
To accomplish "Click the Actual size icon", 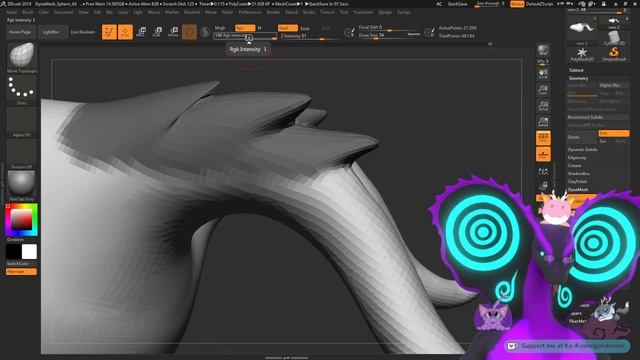I will pyautogui.click(x=543, y=106).
